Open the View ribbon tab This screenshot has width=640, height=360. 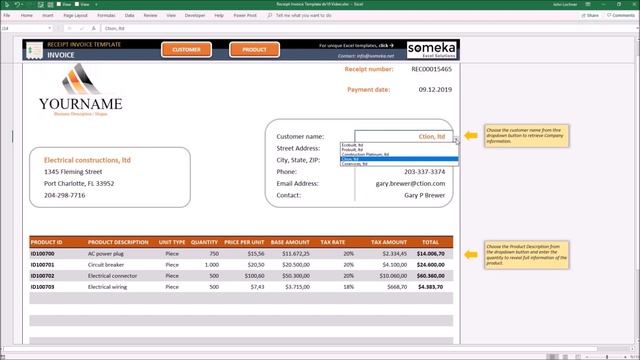171,15
